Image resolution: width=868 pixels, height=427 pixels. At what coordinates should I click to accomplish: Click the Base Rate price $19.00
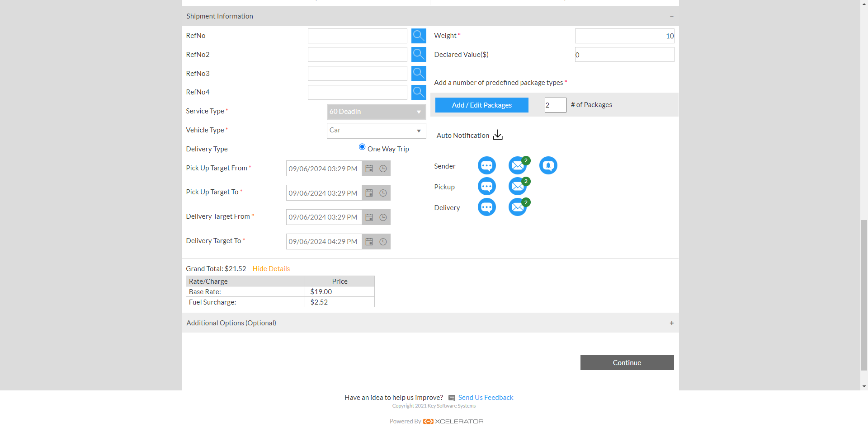[321, 292]
